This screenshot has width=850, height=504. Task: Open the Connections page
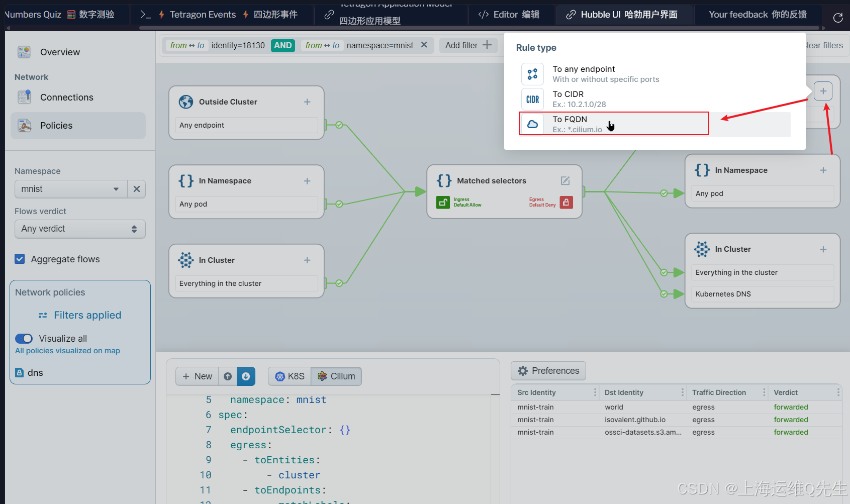pos(67,97)
